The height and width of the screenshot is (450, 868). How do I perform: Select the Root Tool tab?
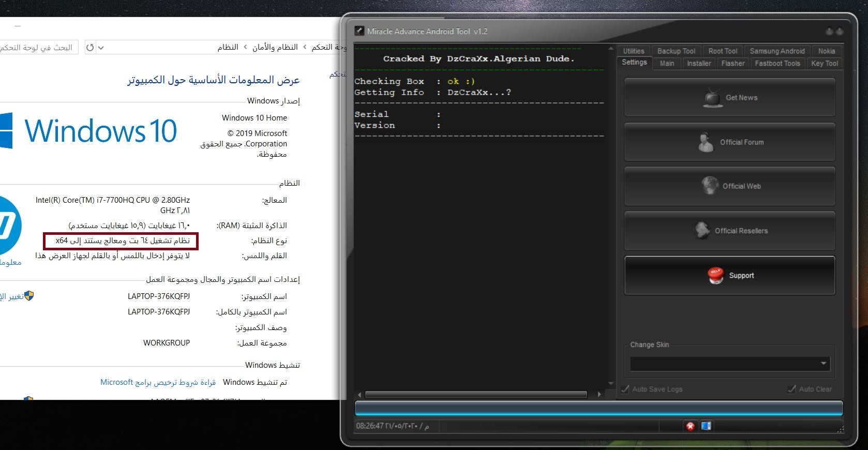click(x=723, y=51)
